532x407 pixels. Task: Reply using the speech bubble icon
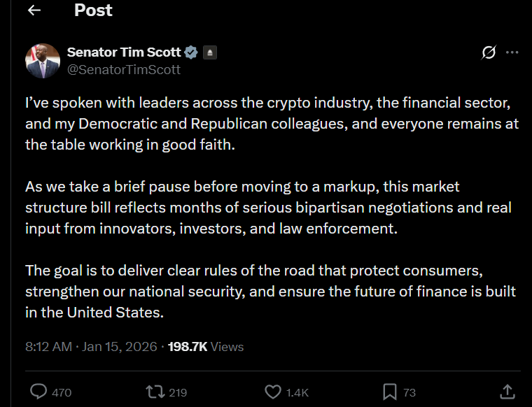click(x=39, y=392)
